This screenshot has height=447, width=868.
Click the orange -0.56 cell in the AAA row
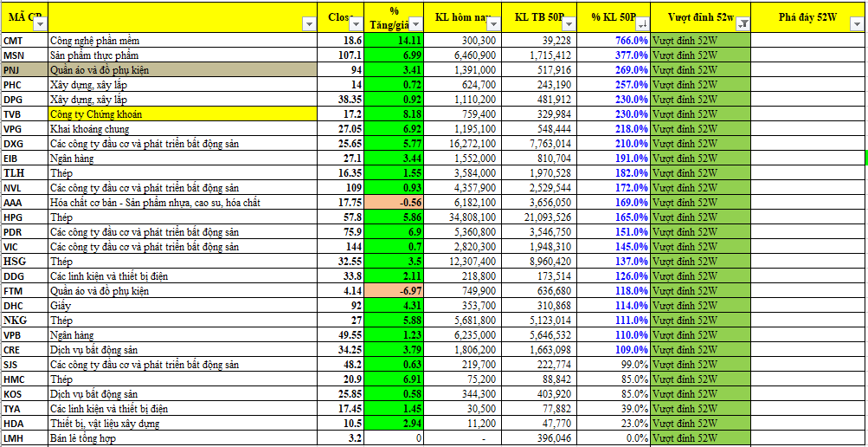coord(394,203)
